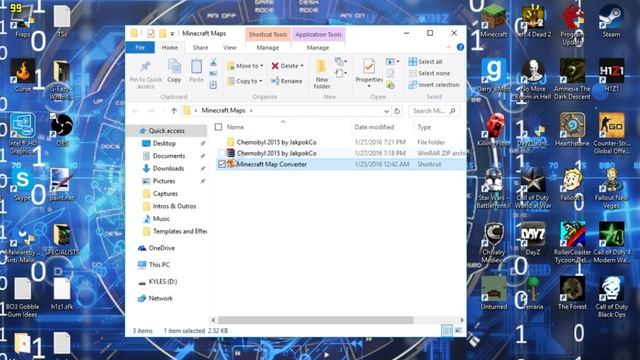Open KYLES (D:) drive
This screenshot has height=360, width=640.
pos(162,282)
